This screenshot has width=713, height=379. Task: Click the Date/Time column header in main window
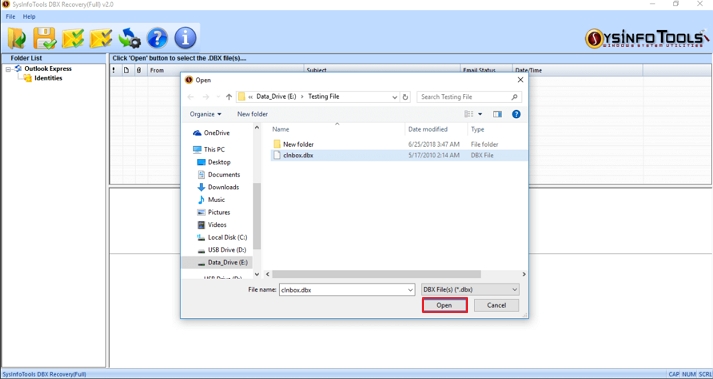(x=577, y=71)
